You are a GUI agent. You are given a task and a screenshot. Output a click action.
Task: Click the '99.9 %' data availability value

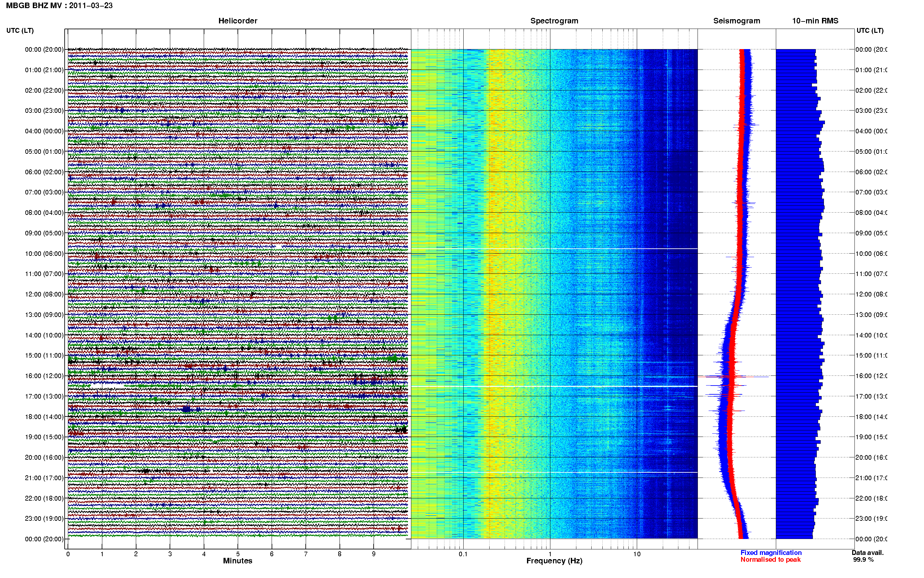click(863, 560)
